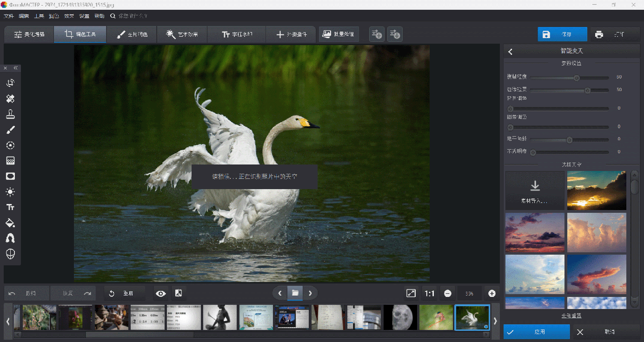Select the face portrait tool
Screen dimensions: 644x342
pos(10,254)
